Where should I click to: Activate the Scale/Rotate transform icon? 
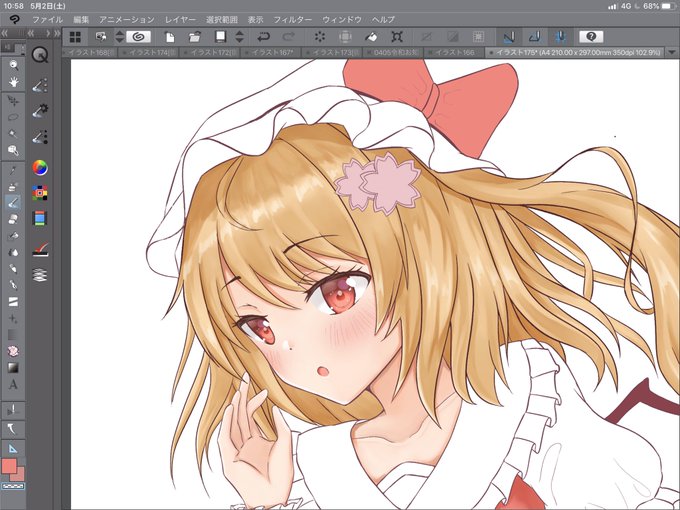click(397, 37)
